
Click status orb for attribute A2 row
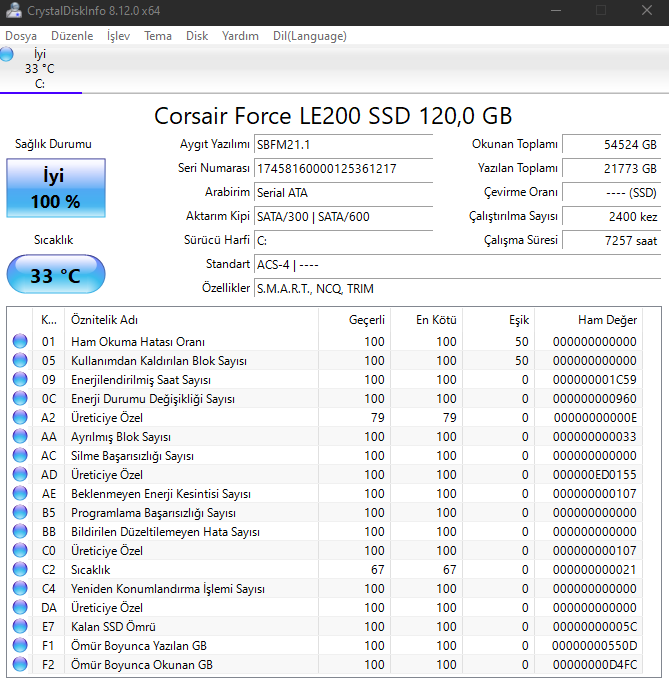click(x=20, y=417)
